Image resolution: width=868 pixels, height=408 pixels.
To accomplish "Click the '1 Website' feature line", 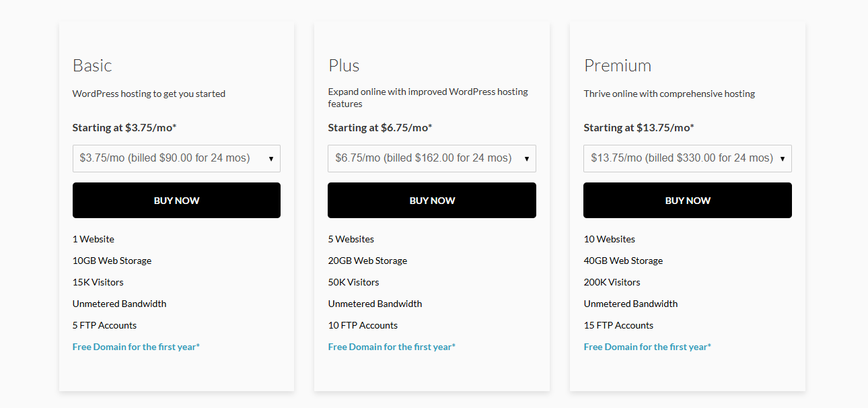I will point(94,239).
